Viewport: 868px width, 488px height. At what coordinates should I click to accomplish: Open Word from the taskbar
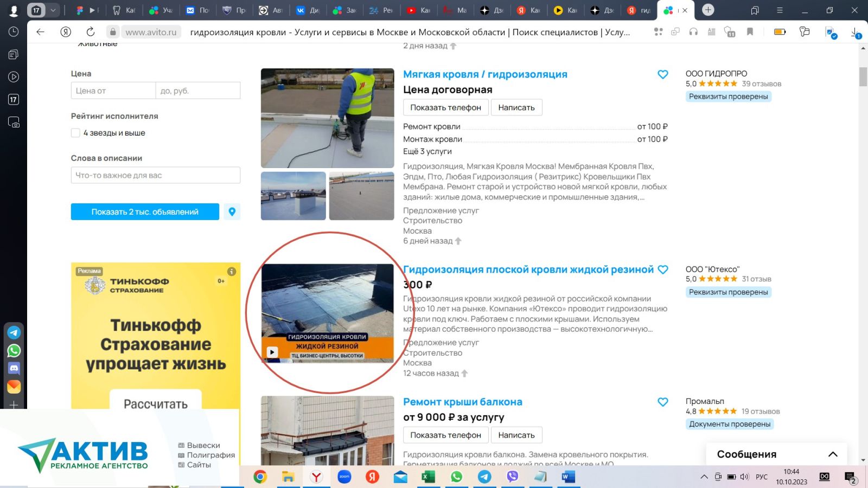pyautogui.click(x=568, y=477)
